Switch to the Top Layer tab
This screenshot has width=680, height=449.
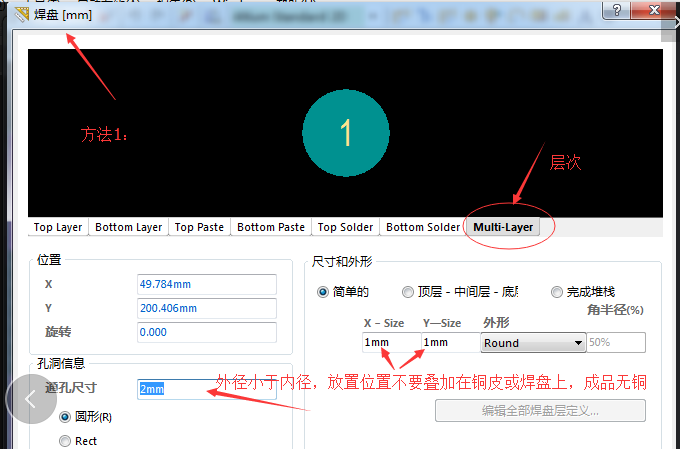pyautogui.click(x=58, y=227)
